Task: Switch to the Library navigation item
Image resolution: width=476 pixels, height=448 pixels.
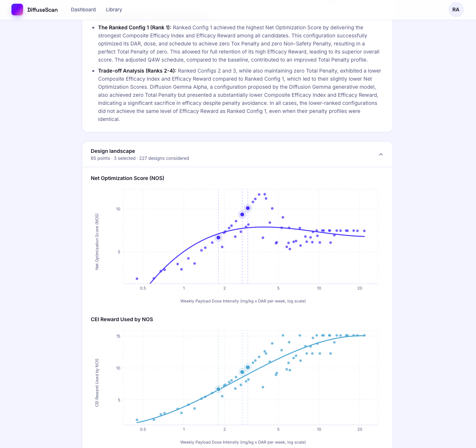Action: coord(114,10)
